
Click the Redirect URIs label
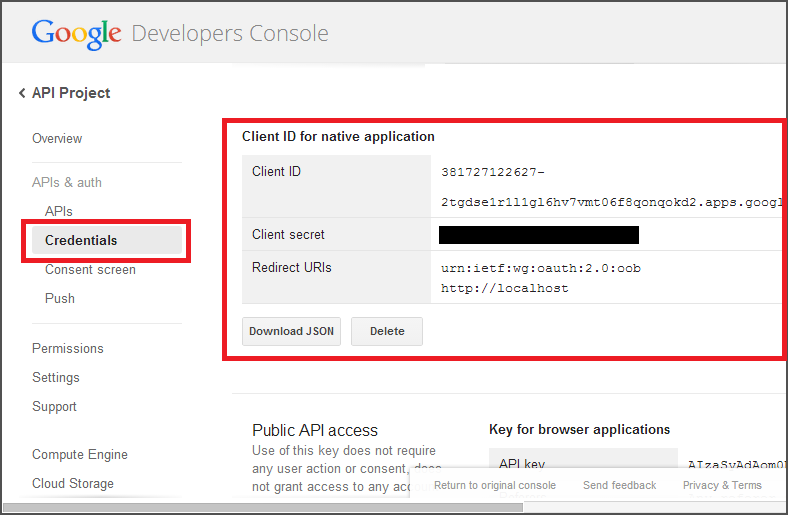292,268
